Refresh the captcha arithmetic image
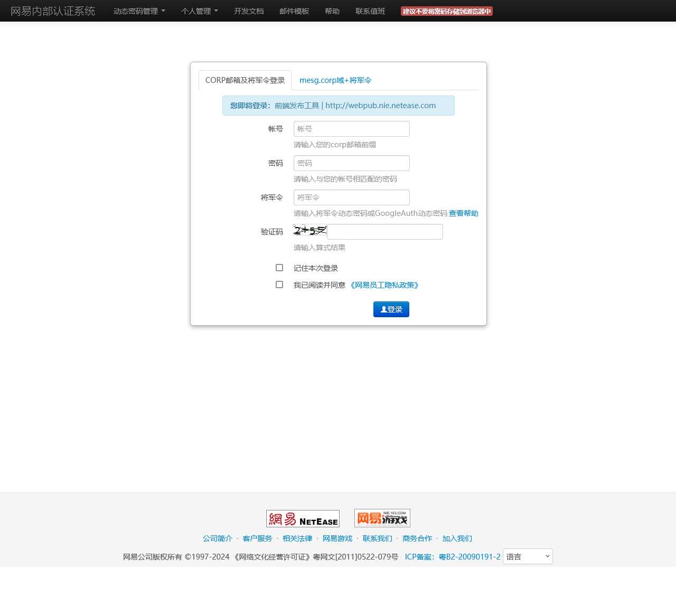The image size is (676, 616). (310, 231)
